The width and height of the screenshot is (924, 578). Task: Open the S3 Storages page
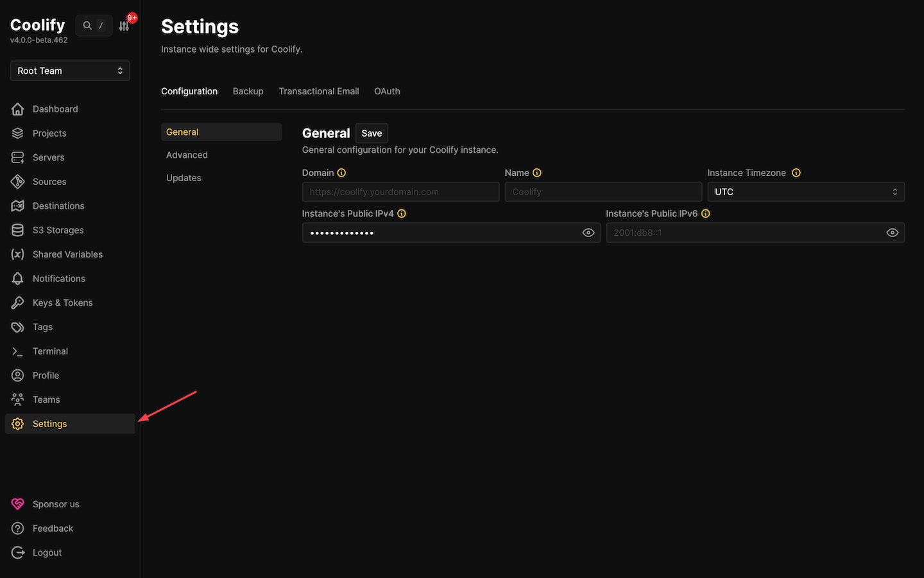(x=58, y=230)
